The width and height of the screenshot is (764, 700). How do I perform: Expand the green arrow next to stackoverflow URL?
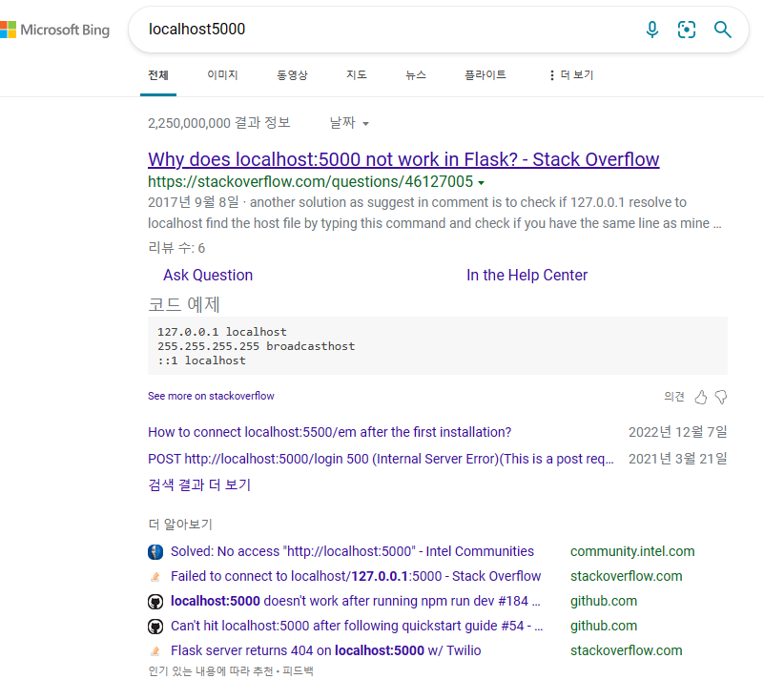coord(482,183)
